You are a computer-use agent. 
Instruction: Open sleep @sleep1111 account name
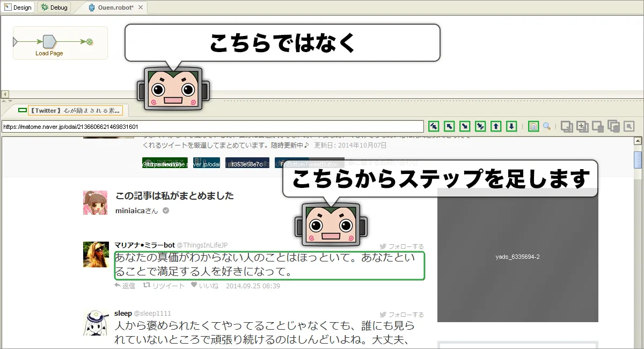click(x=143, y=313)
